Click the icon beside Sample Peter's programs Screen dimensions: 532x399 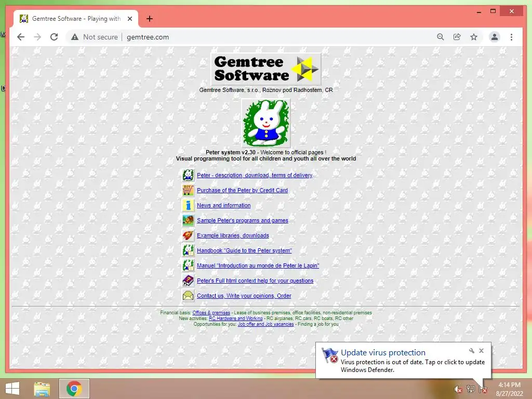point(188,220)
